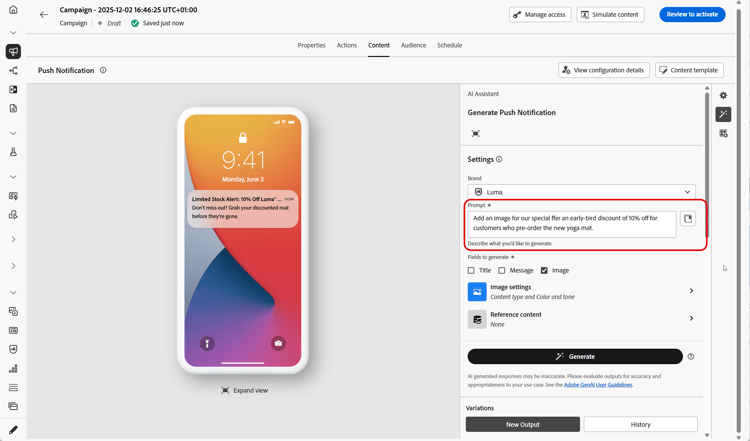Uncheck the Image field checkbox
Viewport: 750px width, 441px height.
pos(544,271)
